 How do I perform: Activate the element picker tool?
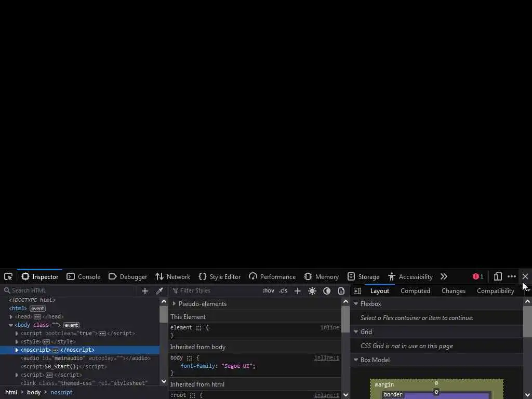8,276
